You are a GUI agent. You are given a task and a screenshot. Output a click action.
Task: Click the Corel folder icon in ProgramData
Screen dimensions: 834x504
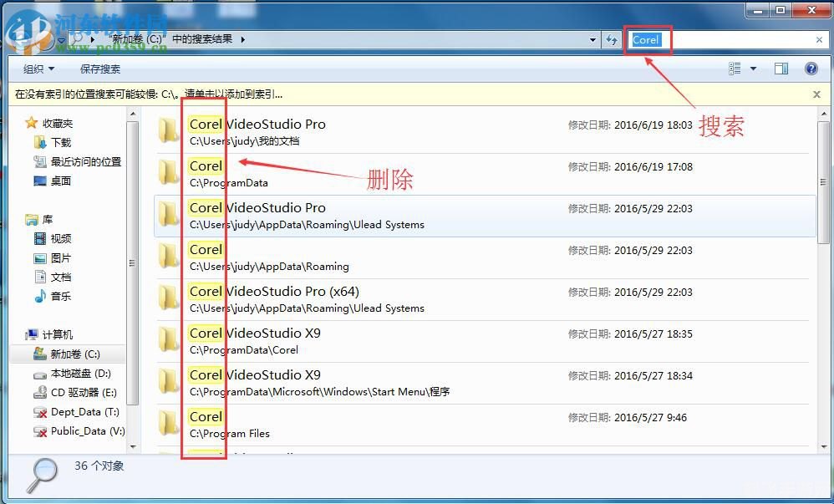[x=170, y=172]
